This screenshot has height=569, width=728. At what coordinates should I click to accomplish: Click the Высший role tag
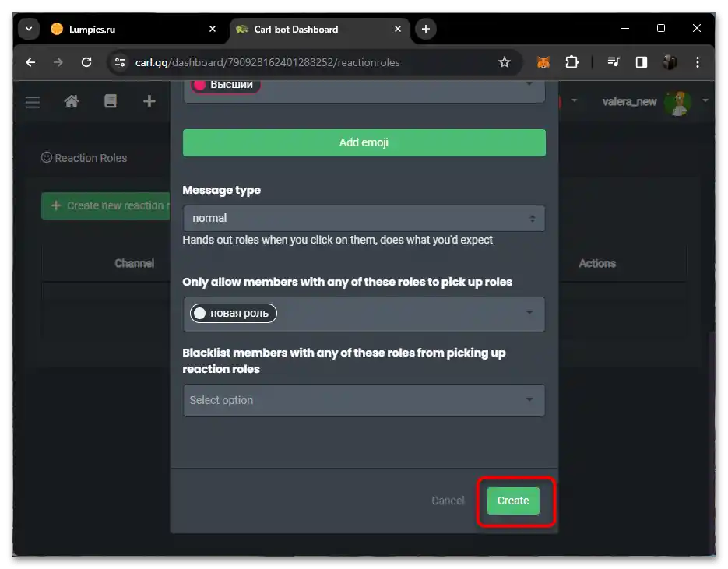pos(226,85)
